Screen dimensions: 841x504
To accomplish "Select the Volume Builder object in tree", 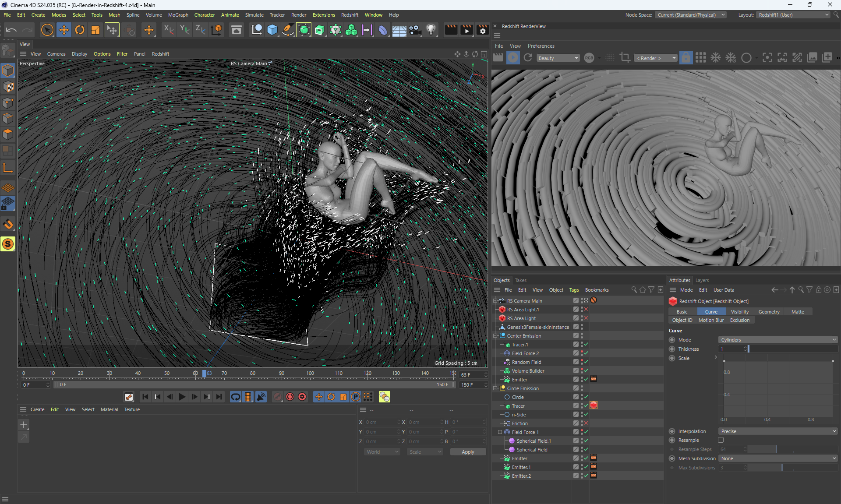I will 528,371.
